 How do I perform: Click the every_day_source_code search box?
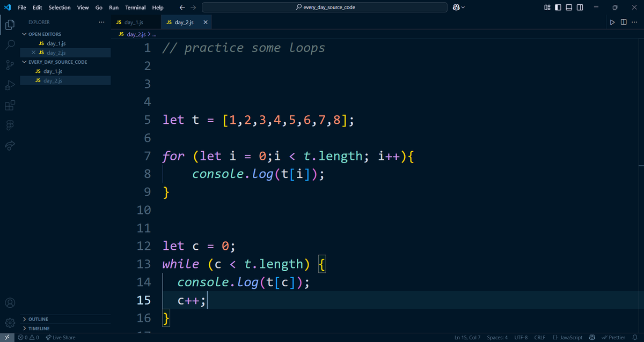[x=325, y=8]
